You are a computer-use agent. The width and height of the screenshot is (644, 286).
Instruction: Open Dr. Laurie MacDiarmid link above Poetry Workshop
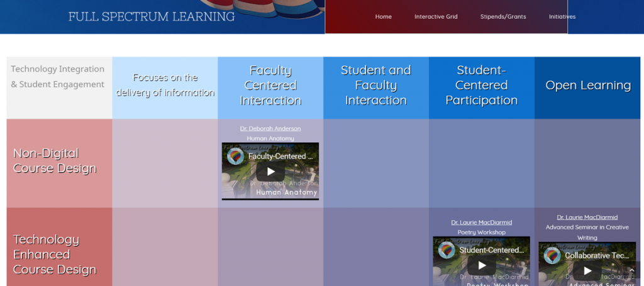tap(481, 223)
